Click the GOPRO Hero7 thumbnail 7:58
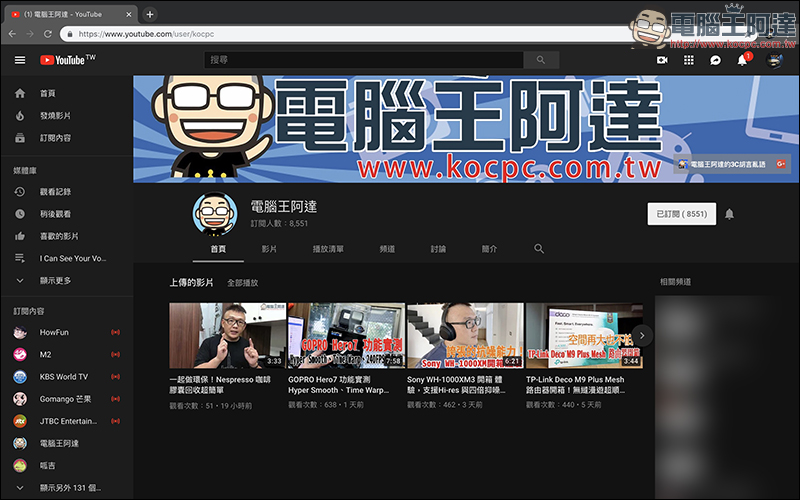 [x=346, y=335]
